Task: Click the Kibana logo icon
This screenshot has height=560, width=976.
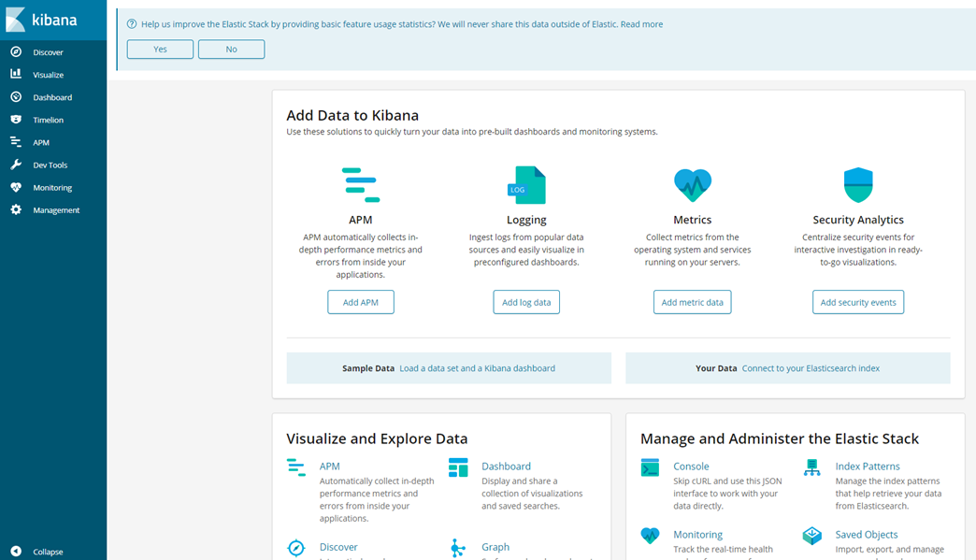Action: pyautogui.click(x=16, y=20)
